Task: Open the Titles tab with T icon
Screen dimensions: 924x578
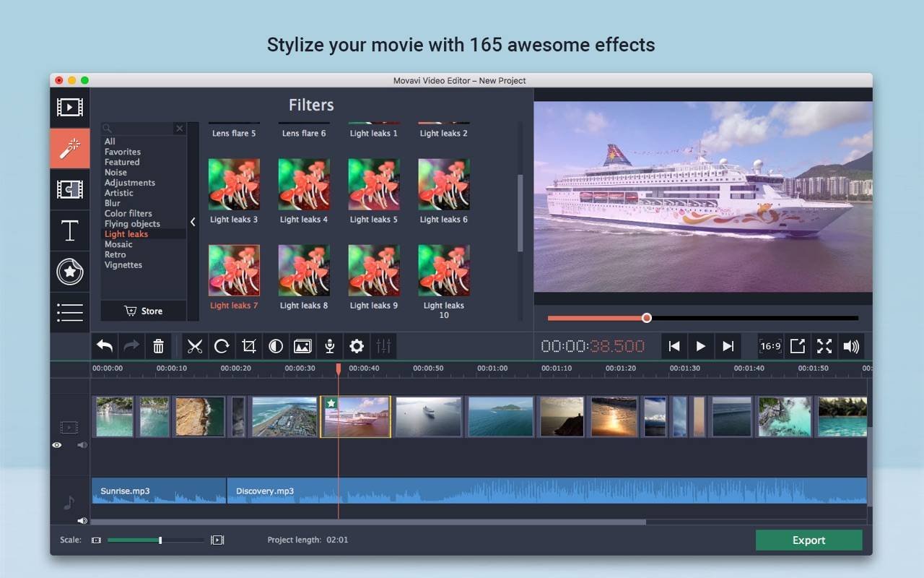Action: point(69,230)
